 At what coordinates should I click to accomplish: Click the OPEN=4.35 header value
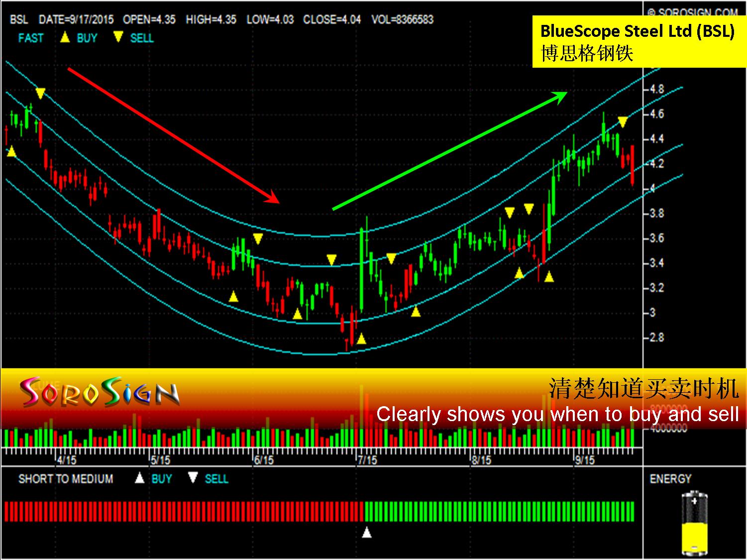pyautogui.click(x=149, y=20)
